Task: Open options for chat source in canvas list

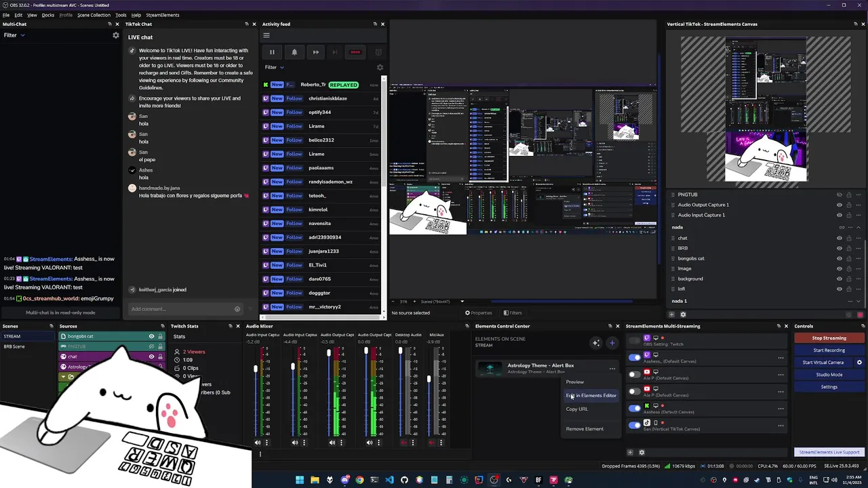Action: pos(858,238)
